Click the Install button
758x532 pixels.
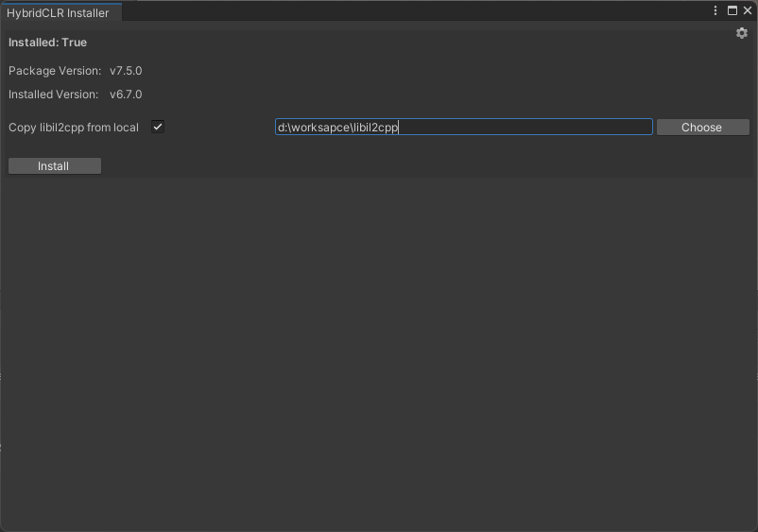(x=55, y=165)
